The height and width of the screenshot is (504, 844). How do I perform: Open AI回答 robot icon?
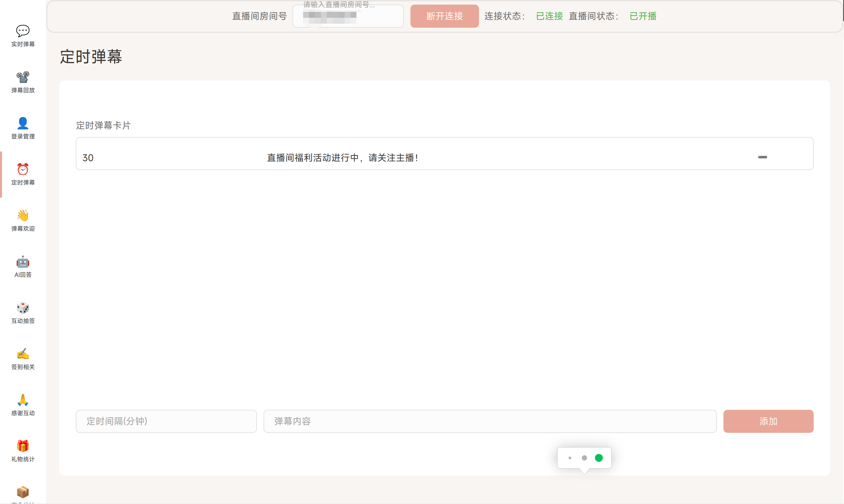click(23, 262)
